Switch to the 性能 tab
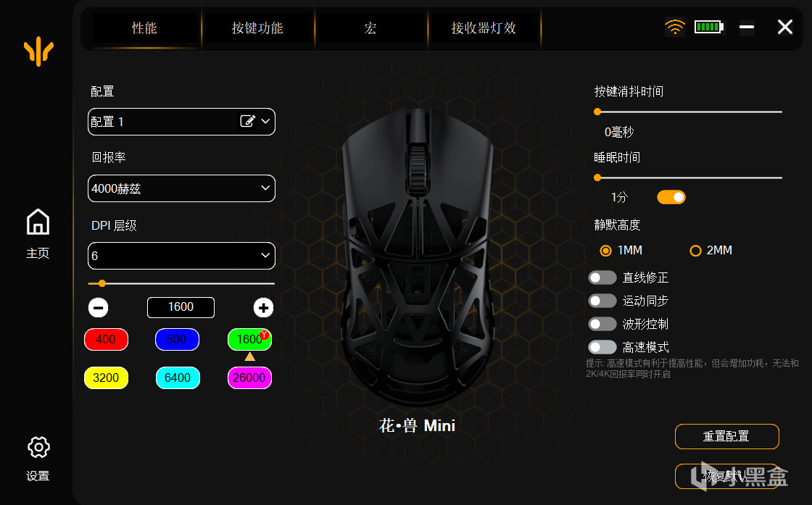812x505 pixels. tap(144, 28)
